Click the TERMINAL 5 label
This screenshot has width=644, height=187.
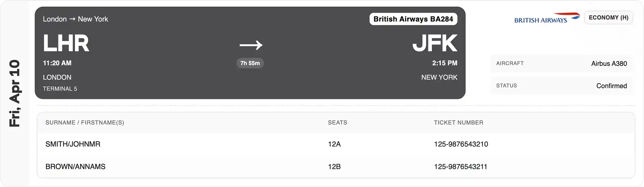click(x=60, y=89)
